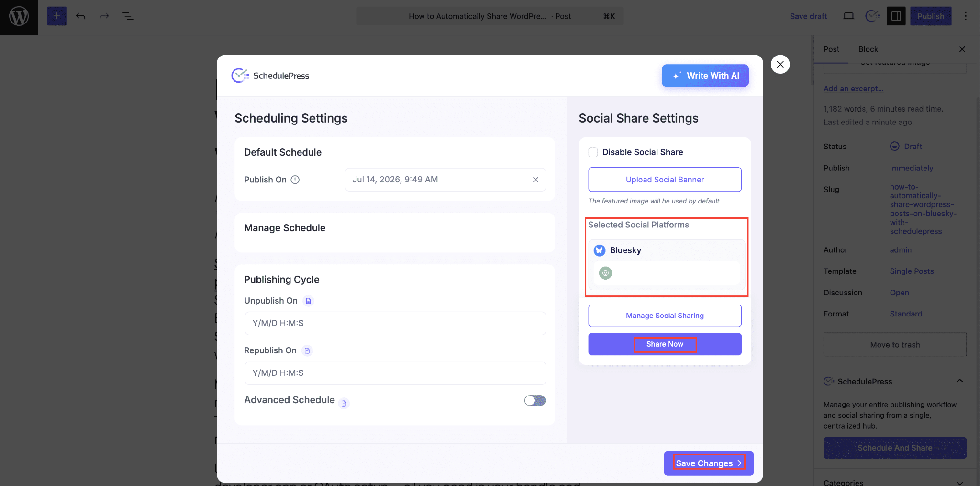
Task: Check Disable Social Share checkbox
Action: click(593, 152)
